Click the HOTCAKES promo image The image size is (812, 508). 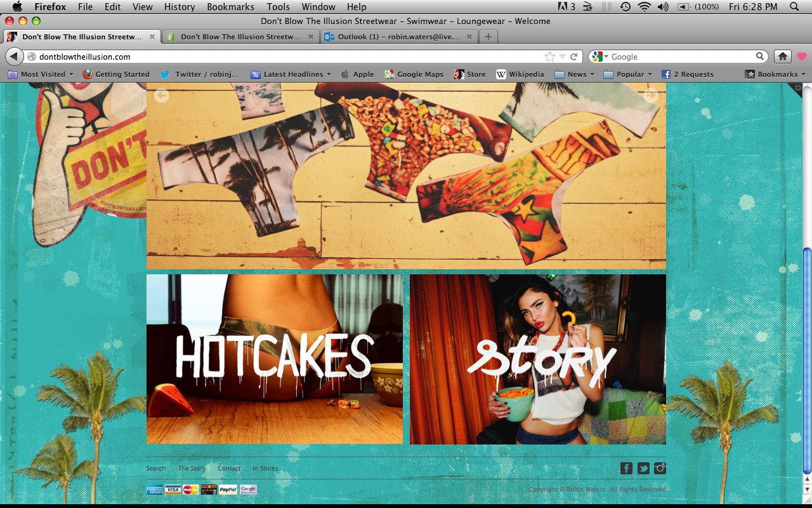coord(275,359)
